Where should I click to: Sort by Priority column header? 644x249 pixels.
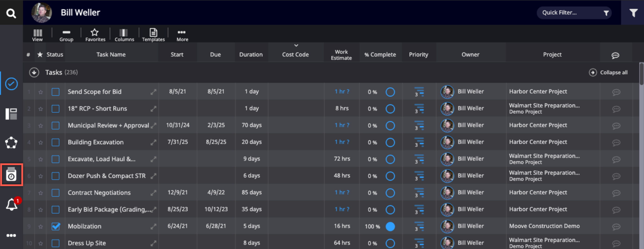tap(418, 54)
